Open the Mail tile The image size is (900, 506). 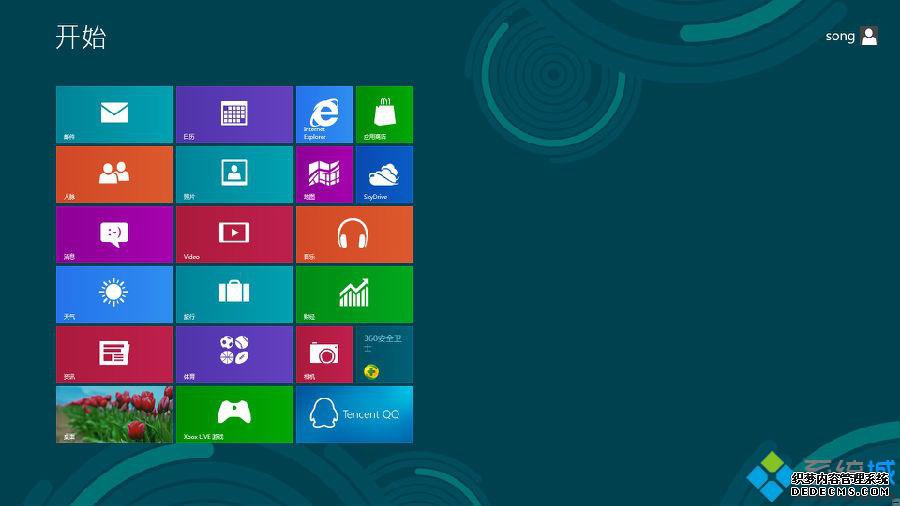pyautogui.click(x=114, y=114)
